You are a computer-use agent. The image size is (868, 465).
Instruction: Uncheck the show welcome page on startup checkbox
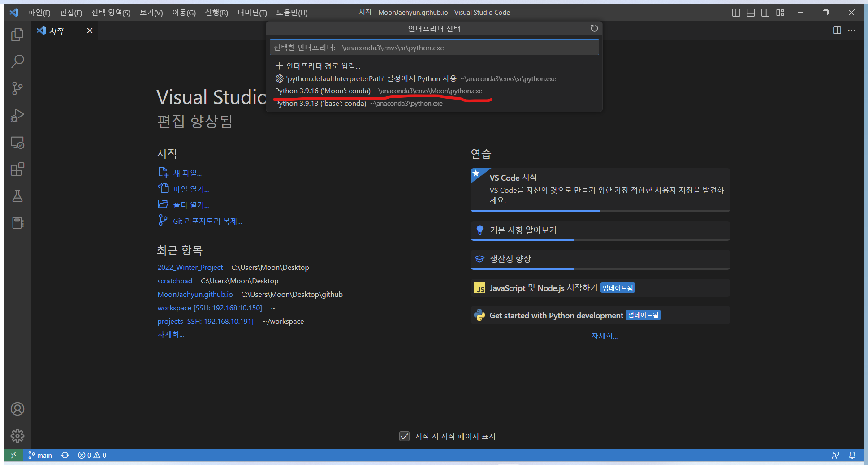click(404, 436)
